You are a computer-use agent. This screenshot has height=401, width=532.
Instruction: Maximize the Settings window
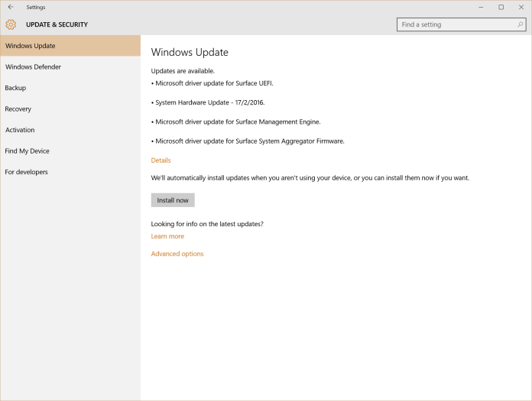[501, 7]
